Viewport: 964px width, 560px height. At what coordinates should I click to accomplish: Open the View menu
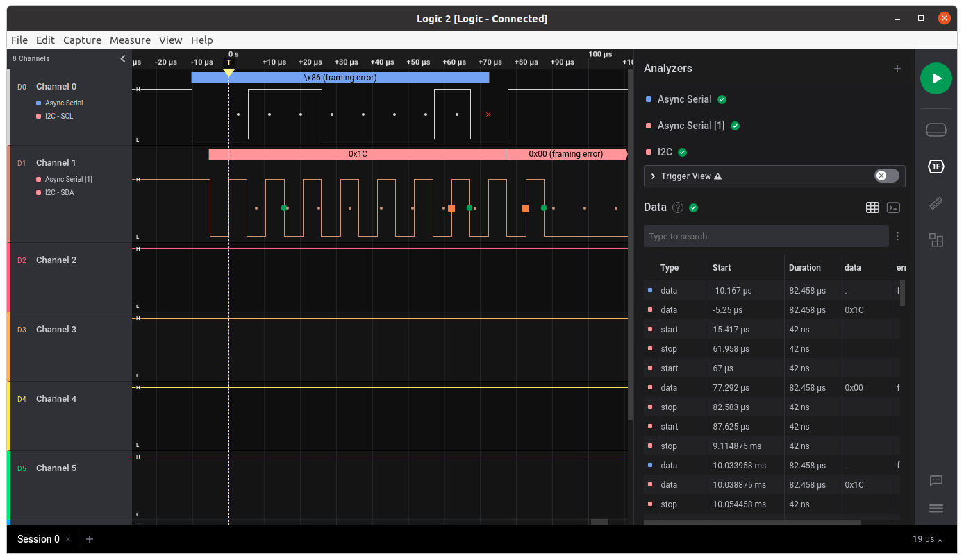pyautogui.click(x=170, y=40)
